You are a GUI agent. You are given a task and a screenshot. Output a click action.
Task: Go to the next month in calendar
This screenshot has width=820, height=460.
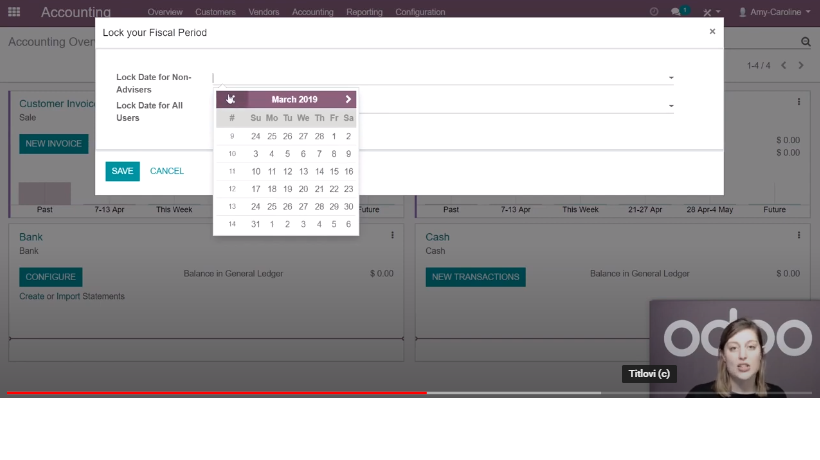(x=348, y=99)
